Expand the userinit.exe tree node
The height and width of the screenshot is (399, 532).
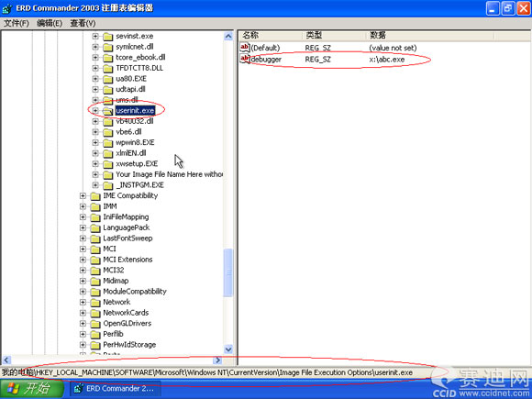coord(95,111)
